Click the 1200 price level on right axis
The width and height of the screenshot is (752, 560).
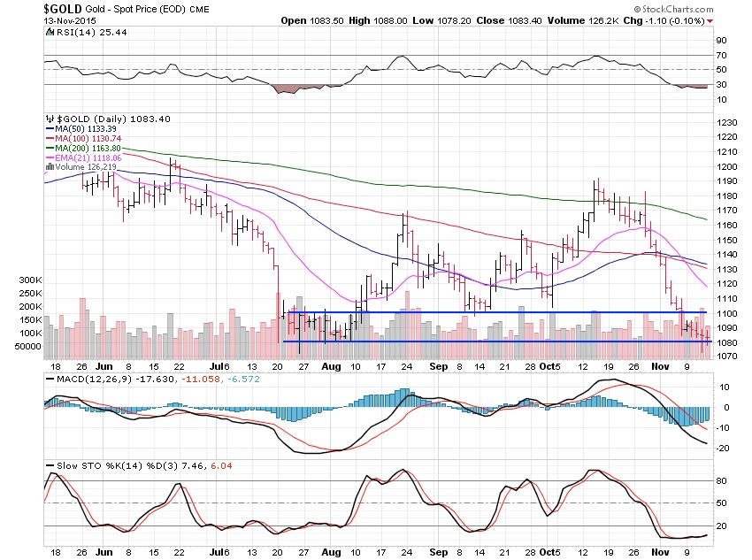pyautogui.click(x=727, y=167)
